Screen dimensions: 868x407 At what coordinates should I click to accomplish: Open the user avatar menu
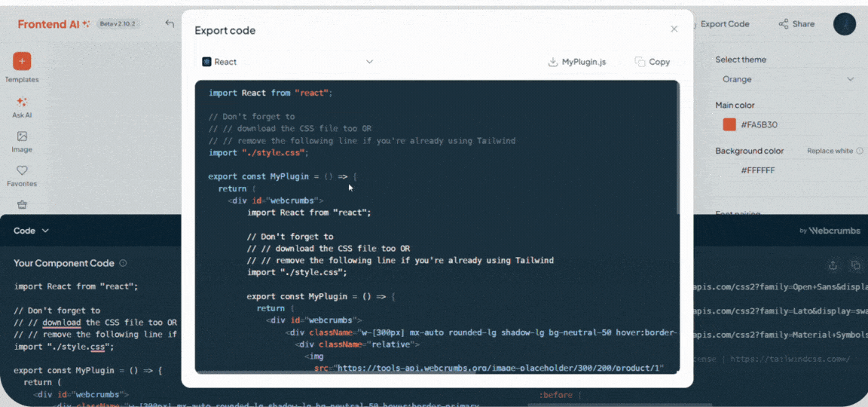pos(844,24)
